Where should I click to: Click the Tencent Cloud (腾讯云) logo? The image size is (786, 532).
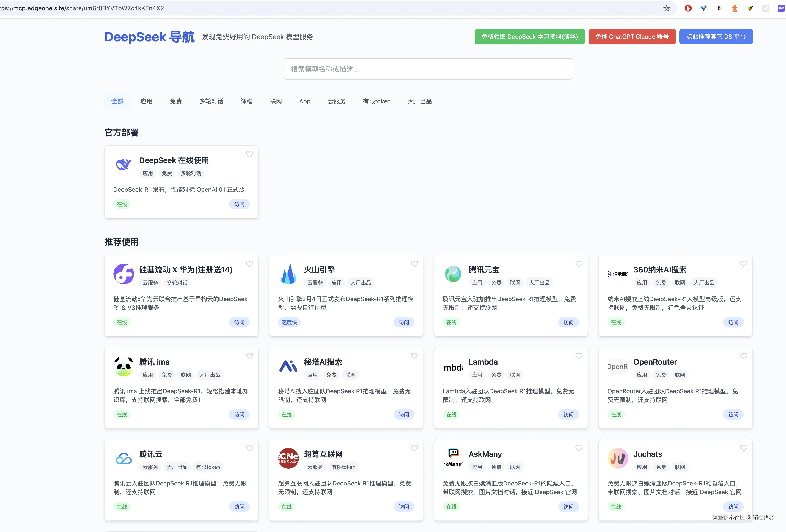pyautogui.click(x=124, y=458)
